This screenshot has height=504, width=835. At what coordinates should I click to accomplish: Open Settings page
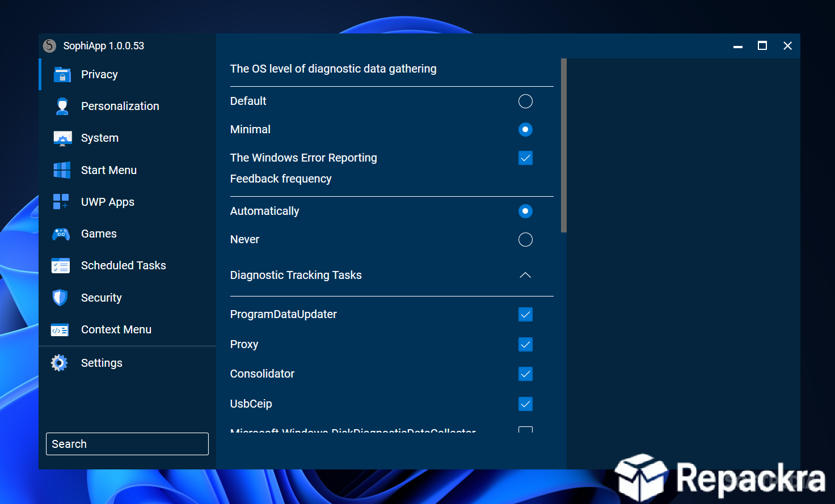click(128, 363)
